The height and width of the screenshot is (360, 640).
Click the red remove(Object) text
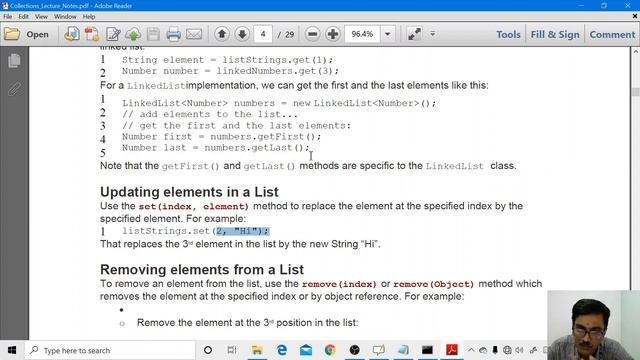(433, 284)
